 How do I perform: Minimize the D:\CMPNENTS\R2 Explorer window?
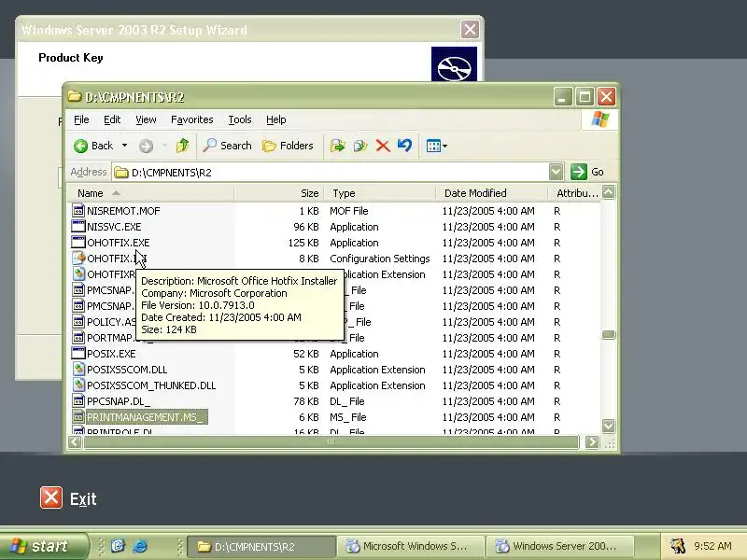(x=563, y=97)
